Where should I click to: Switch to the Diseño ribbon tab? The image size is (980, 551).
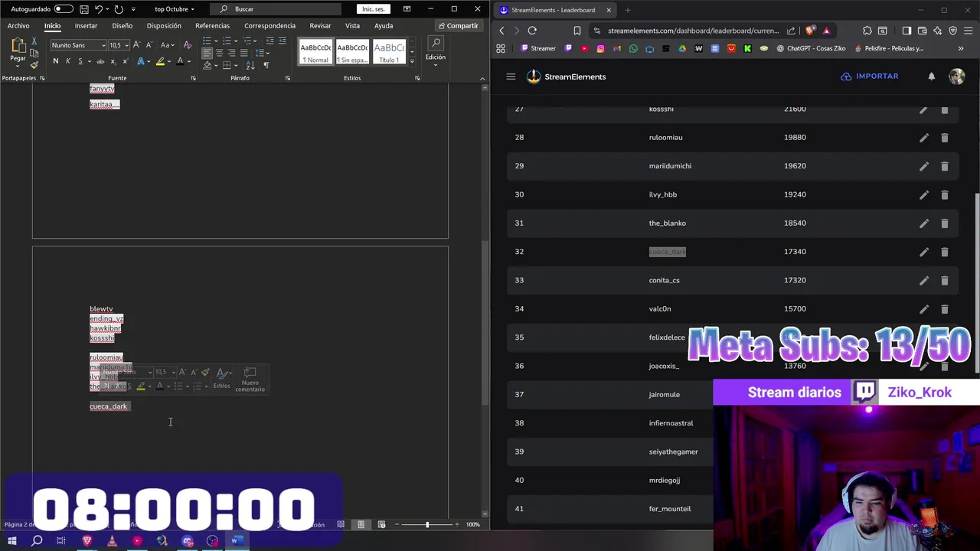pos(122,26)
